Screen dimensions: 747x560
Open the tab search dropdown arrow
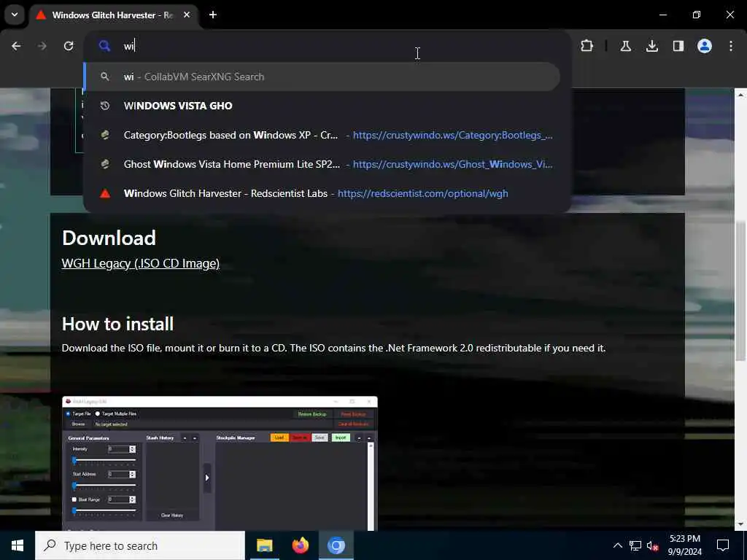coord(15,15)
